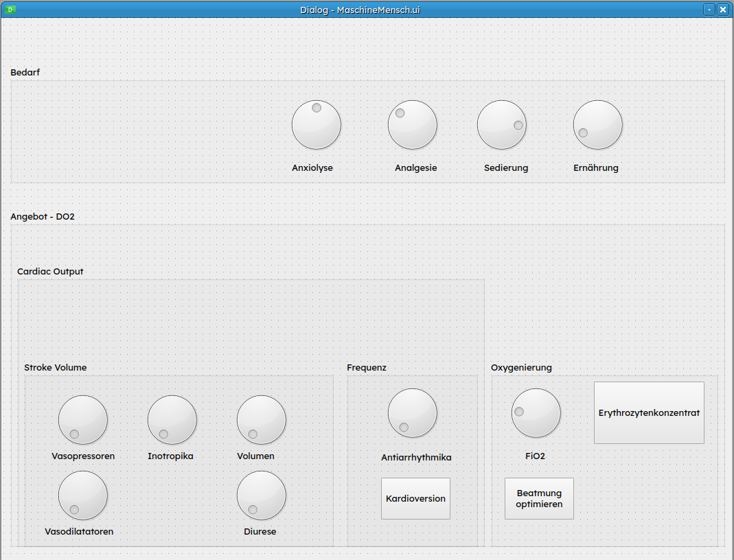Image resolution: width=734 pixels, height=560 pixels.
Task: Minimize the MaschineMensch dialog window
Action: tap(710, 10)
